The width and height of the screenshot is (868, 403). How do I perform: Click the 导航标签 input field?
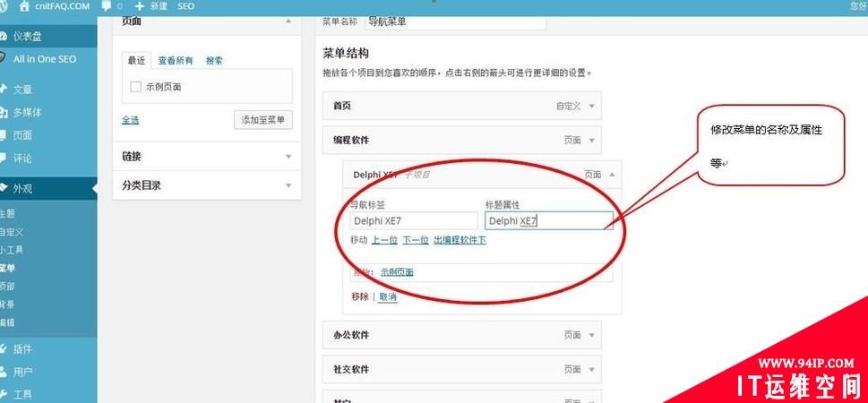[x=414, y=221]
